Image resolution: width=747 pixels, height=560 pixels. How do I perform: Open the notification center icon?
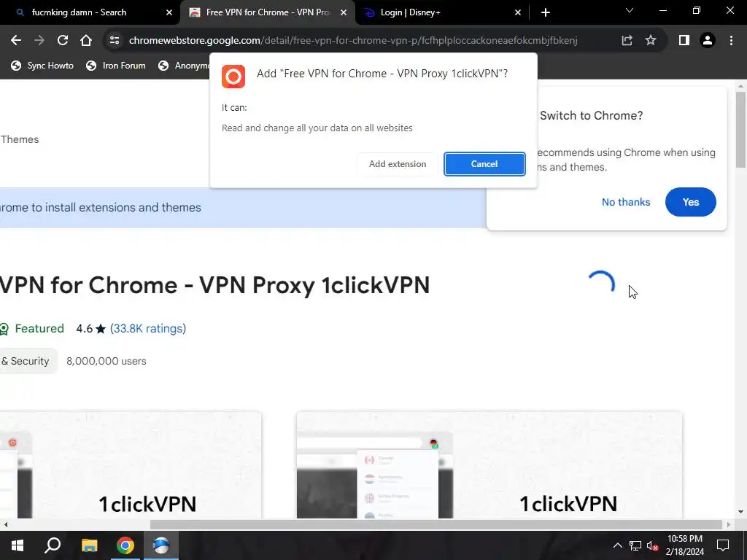[723, 545]
